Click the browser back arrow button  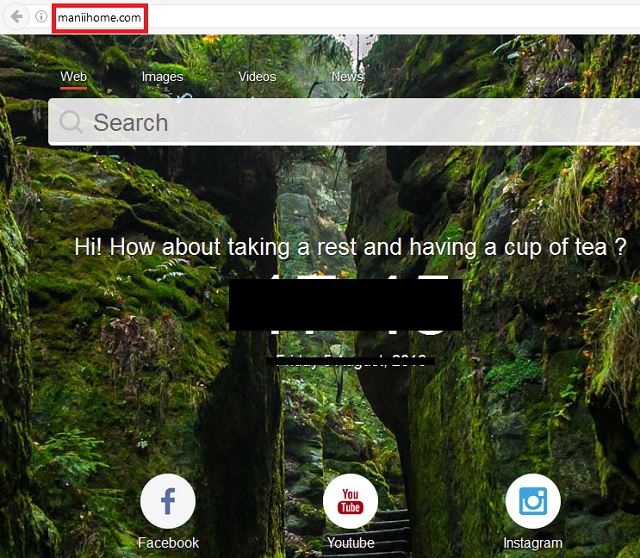click(x=16, y=17)
